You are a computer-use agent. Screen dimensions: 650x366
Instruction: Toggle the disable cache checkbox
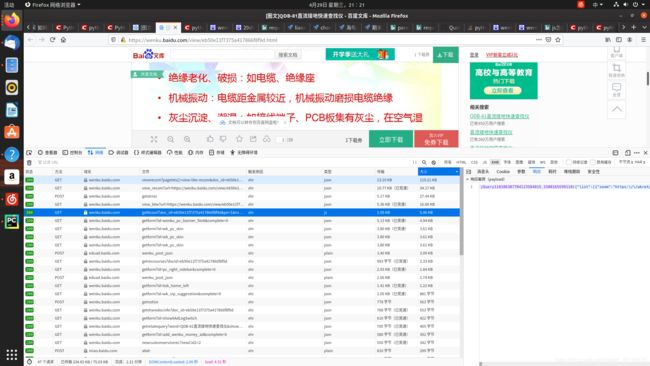point(593,162)
